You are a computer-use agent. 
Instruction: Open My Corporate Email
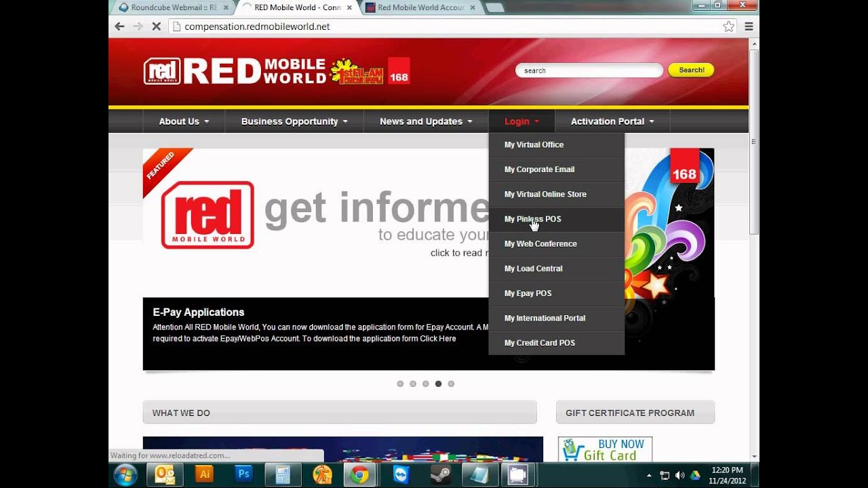(x=556, y=169)
